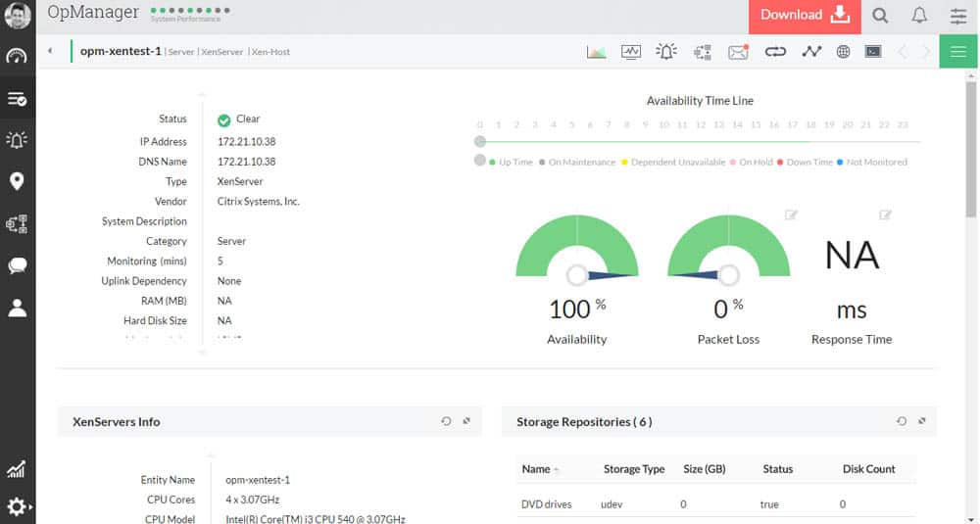Click the entity name opm-xentest-1 value
The height and width of the screenshot is (524, 980).
[x=258, y=480]
